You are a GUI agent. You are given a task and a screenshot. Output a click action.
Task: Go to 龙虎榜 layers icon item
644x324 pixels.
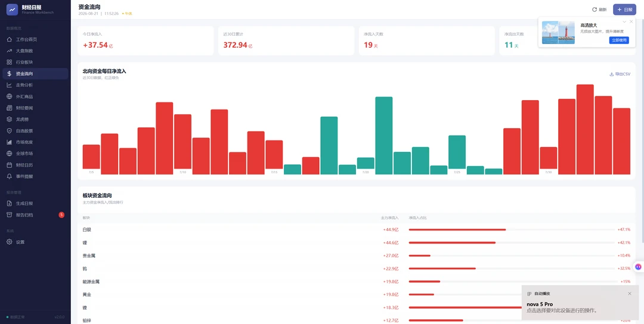point(9,119)
